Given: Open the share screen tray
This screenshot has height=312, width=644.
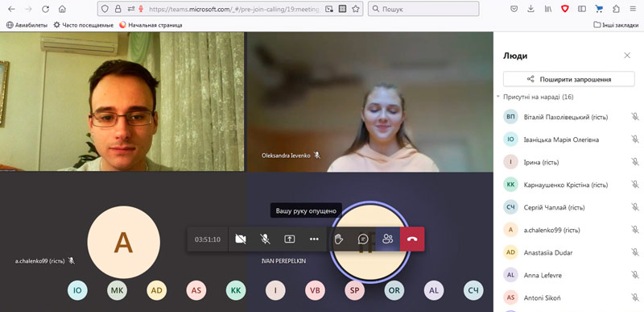Looking at the screenshot, I should click(x=290, y=239).
